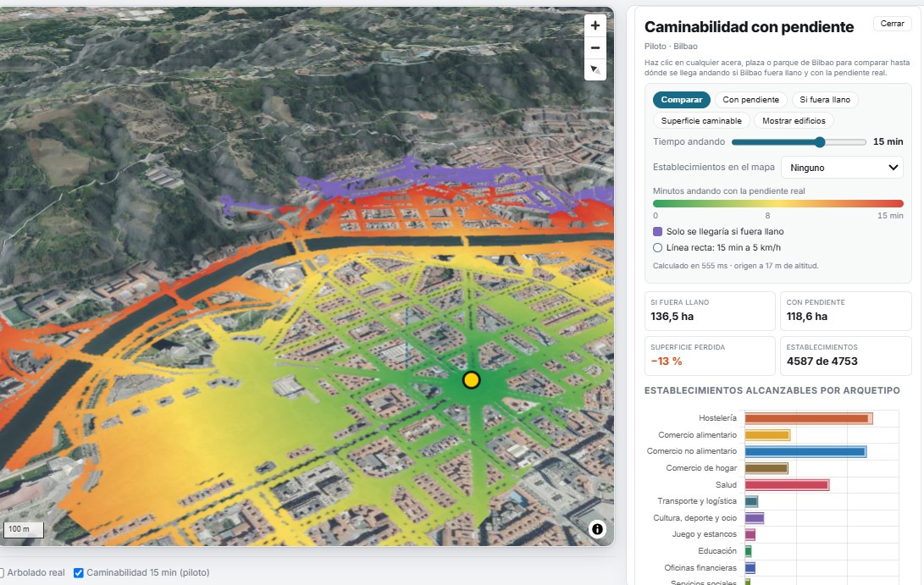
Task: Click the 100 m map scale bar
Action: [x=22, y=529]
